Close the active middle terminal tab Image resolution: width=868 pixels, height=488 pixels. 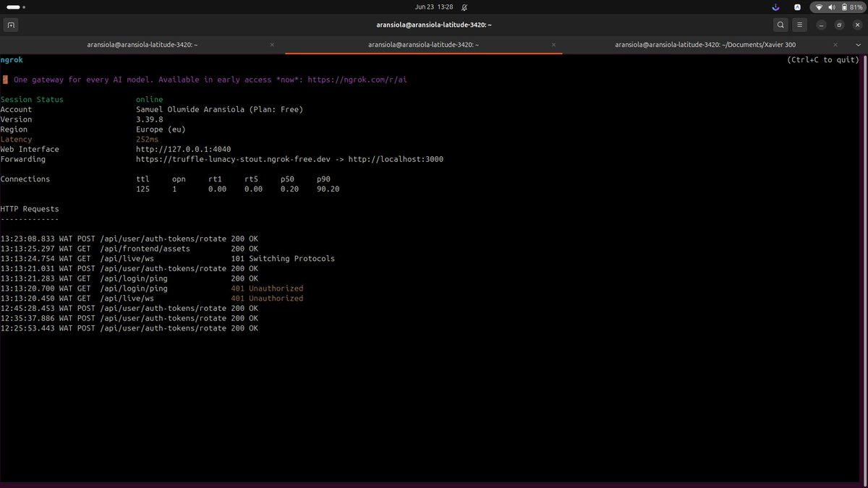[x=554, y=44]
